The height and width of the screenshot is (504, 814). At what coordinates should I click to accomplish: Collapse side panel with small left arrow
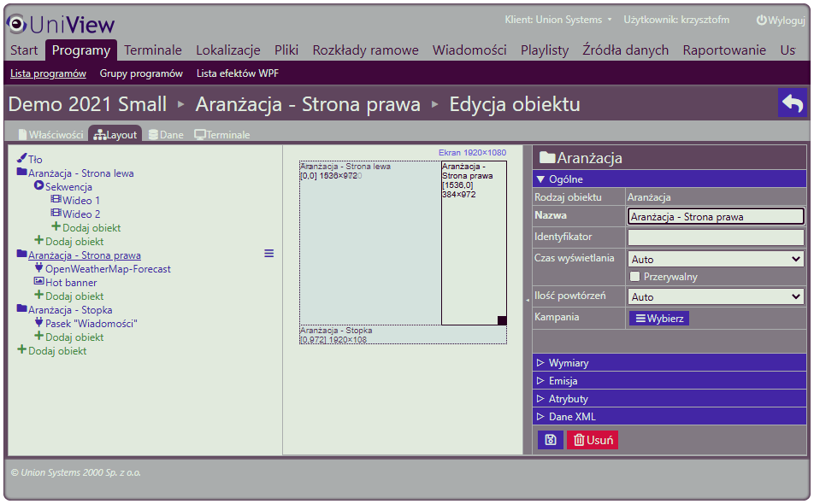pos(528,300)
